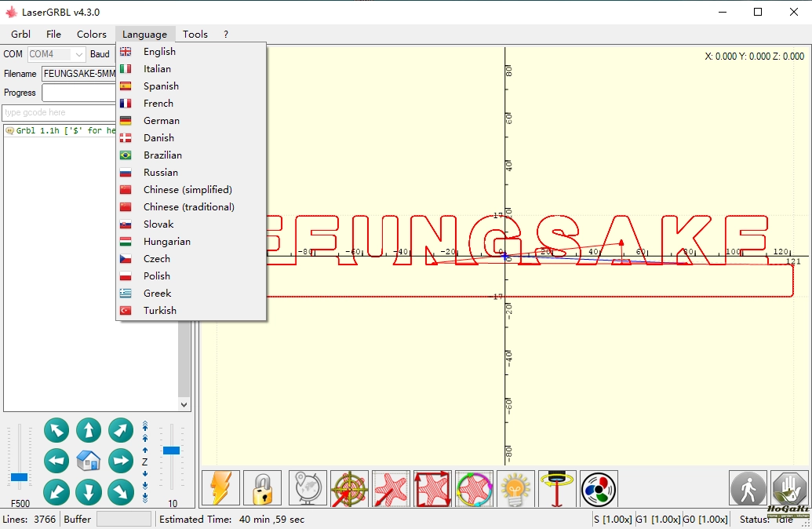Pick Turkish in the language list
Image resolution: width=812 pixels, height=529 pixels.
[x=159, y=311]
